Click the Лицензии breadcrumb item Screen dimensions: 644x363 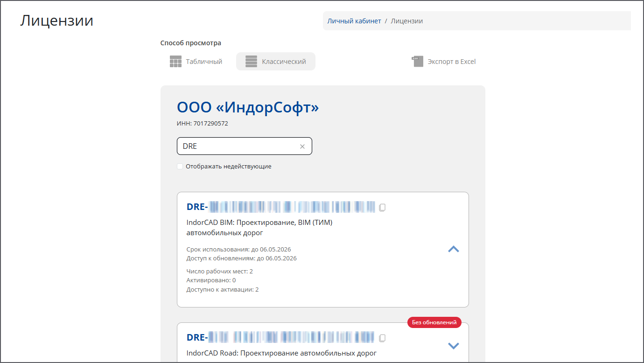[406, 21]
